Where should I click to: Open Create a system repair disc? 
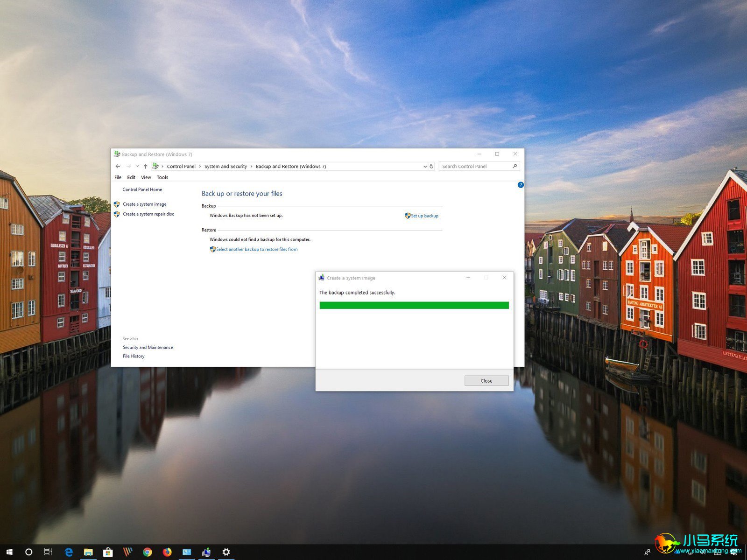(x=148, y=214)
